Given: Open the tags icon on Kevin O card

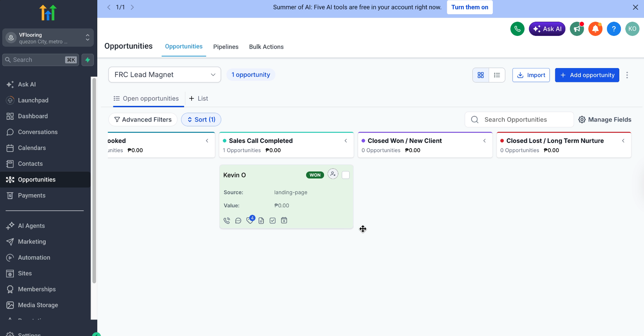Looking at the screenshot, I should [250, 220].
